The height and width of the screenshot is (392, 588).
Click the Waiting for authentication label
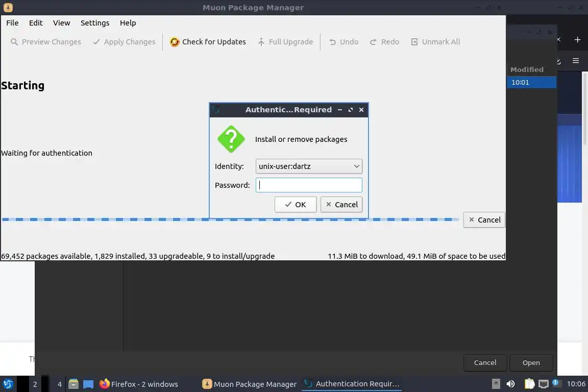coord(46,153)
